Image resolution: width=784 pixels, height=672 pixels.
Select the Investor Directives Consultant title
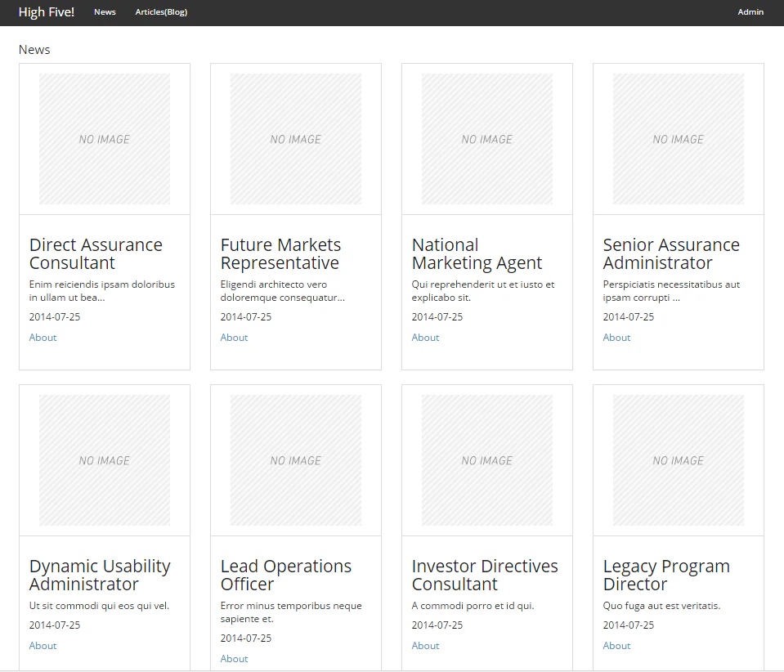(x=485, y=575)
